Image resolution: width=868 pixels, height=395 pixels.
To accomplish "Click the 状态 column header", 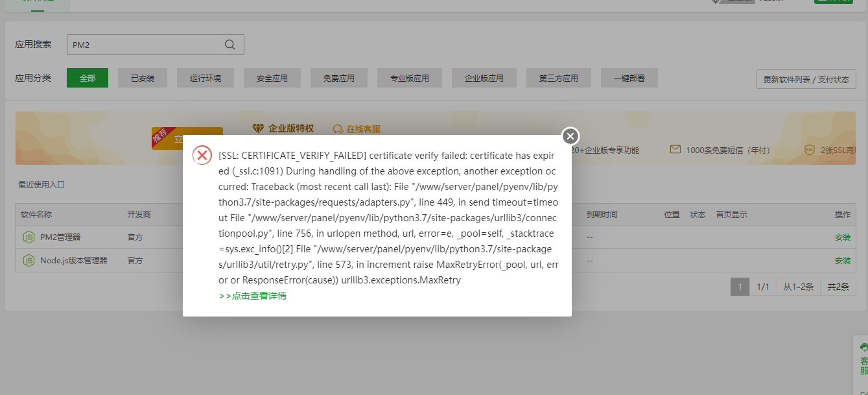I will (x=698, y=214).
